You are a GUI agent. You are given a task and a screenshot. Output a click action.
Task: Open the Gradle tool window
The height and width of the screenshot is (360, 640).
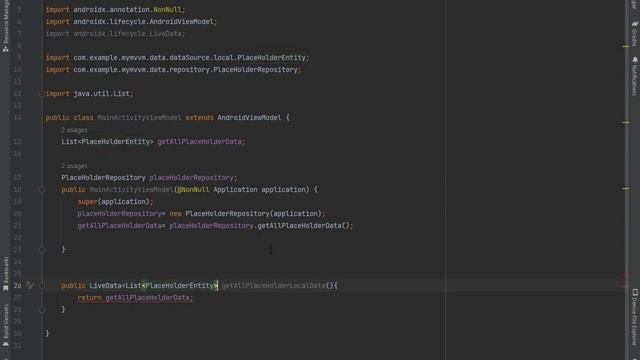pos(635,33)
